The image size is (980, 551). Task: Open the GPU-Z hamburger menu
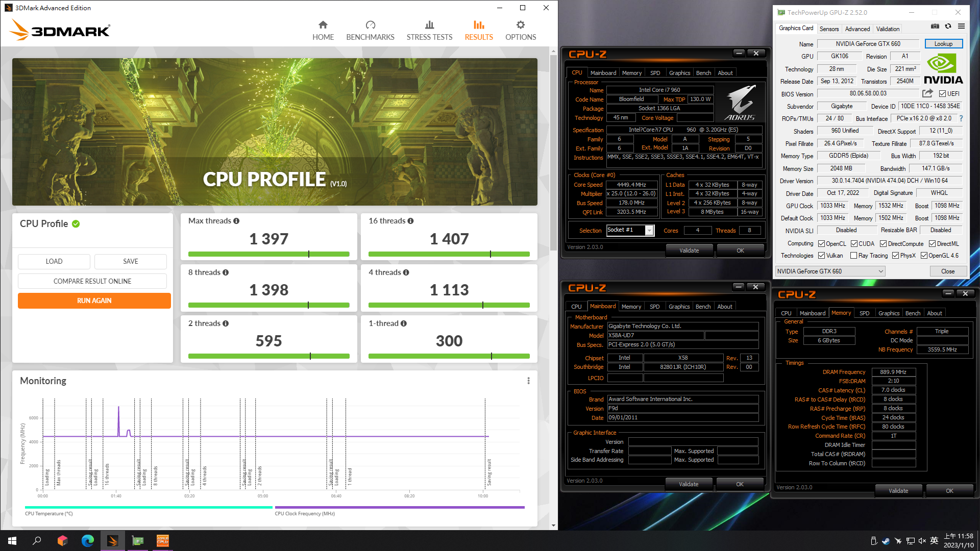point(961,27)
